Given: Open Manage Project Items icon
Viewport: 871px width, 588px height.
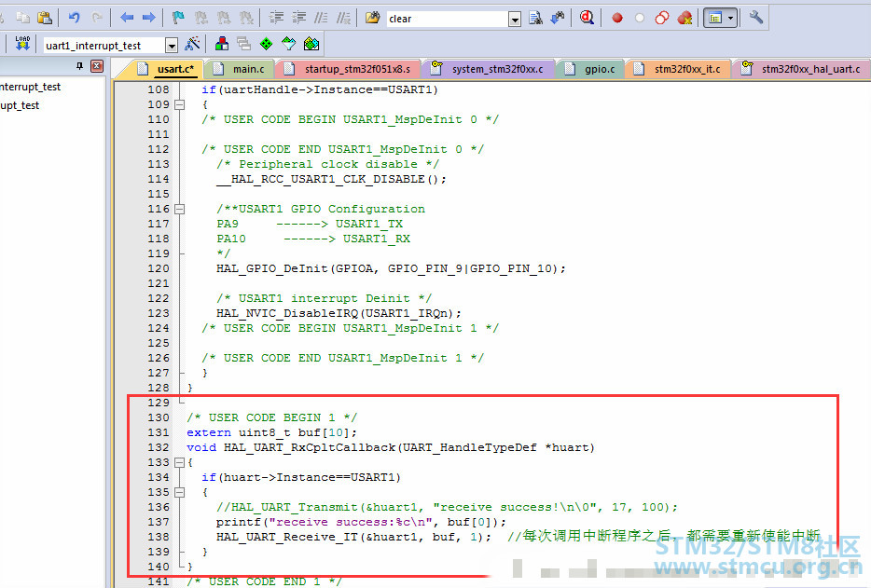Looking at the screenshot, I should 222,44.
